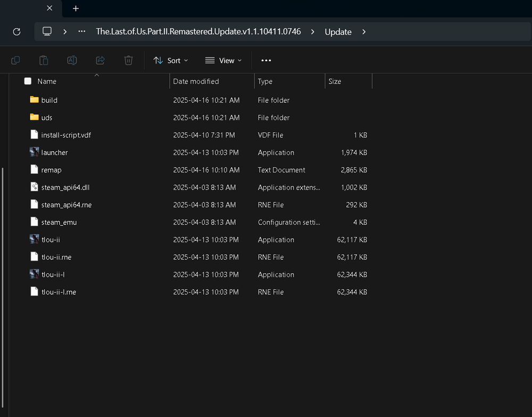The height and width of the screenshot is (417, 532).
Task: Expand hidden breadcrumb path ellipsis
Action: point(82,31)
